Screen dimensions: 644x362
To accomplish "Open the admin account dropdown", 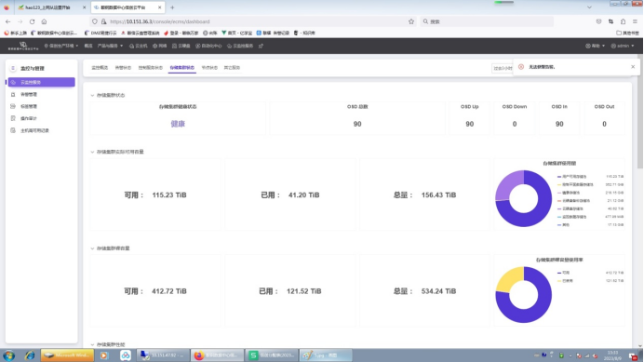I will (x=623, y=46).
